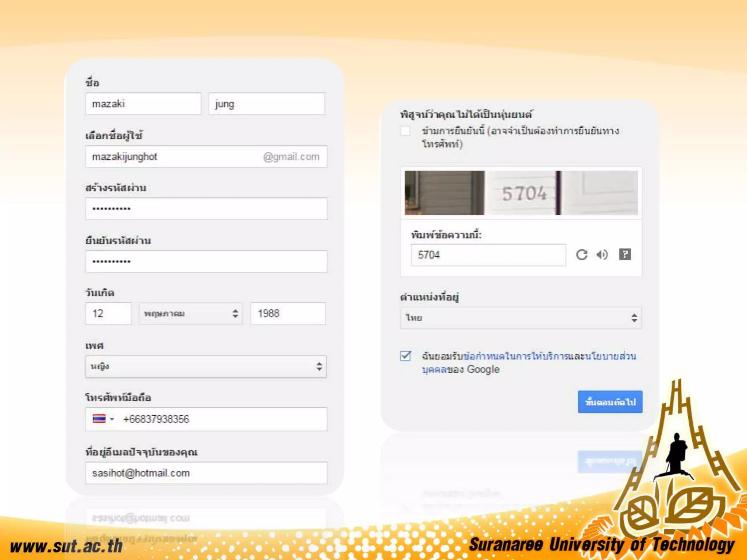
Task: Click the create password field
Action: click(x=206, y=209)
